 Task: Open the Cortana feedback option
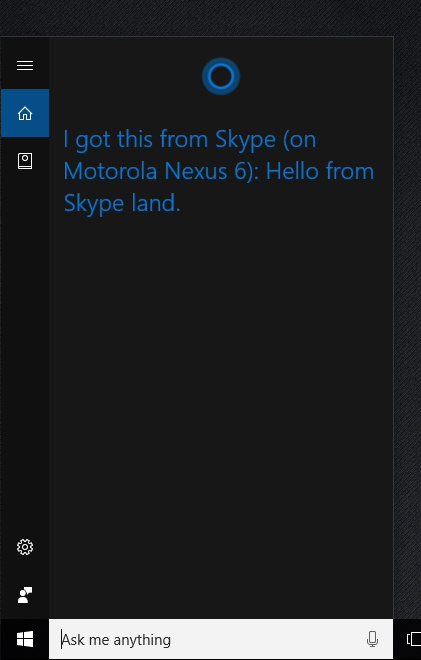coord(25,595)
